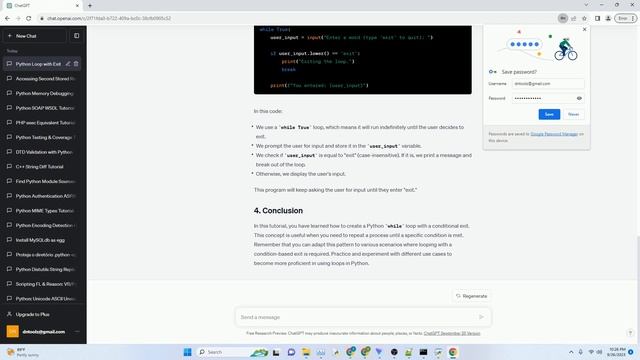
Task: Open the Accessing Second Stored conversation
Action: (x=42, y=79)
